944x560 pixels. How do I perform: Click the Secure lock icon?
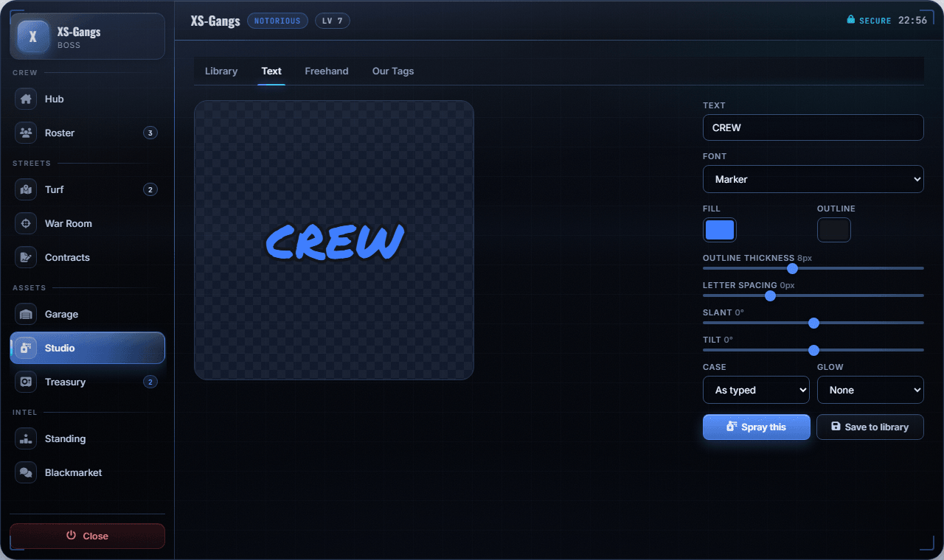pyautogui.click(x=850, y=20)
